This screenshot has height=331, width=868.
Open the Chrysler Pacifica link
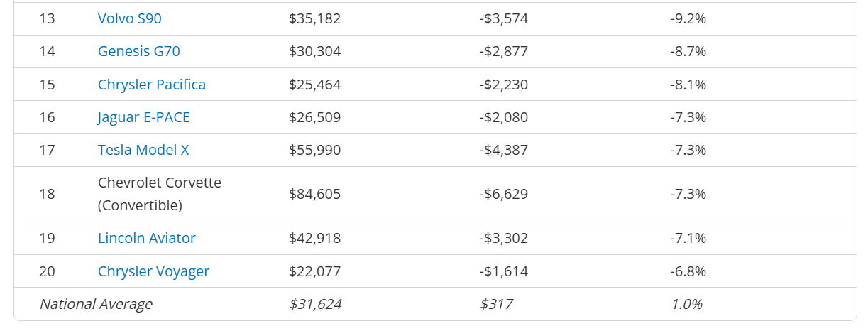click(152, 85)
